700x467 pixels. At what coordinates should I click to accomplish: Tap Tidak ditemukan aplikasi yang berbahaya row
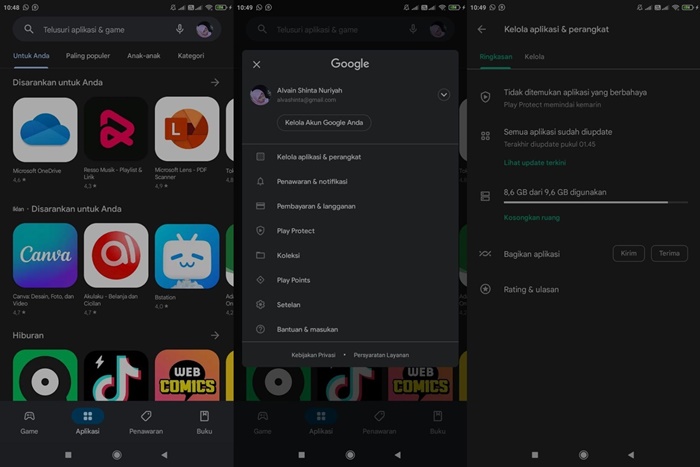tap(583, 98)
